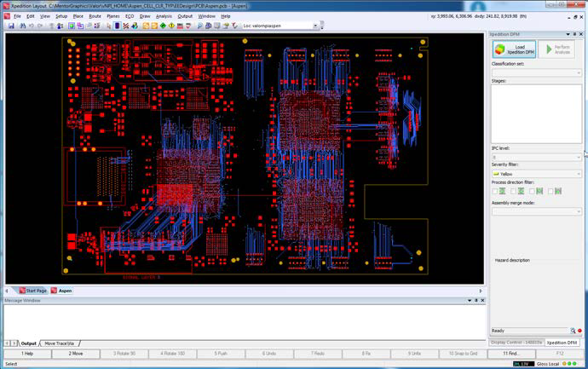The height and width of the screenshot is (369, 588).
Task: Click the search icon beside the Ready field
Action: coord(573,331)
